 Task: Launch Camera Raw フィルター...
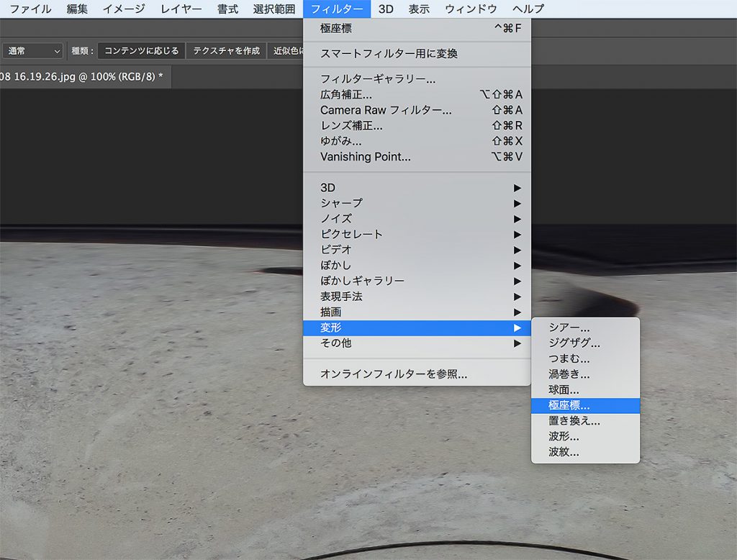coord(386,110)
